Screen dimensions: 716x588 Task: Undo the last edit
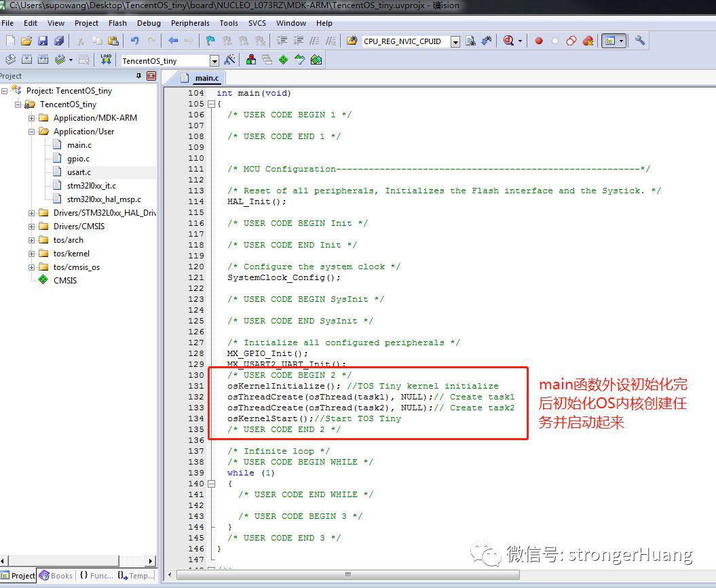[x=134, y=41]
